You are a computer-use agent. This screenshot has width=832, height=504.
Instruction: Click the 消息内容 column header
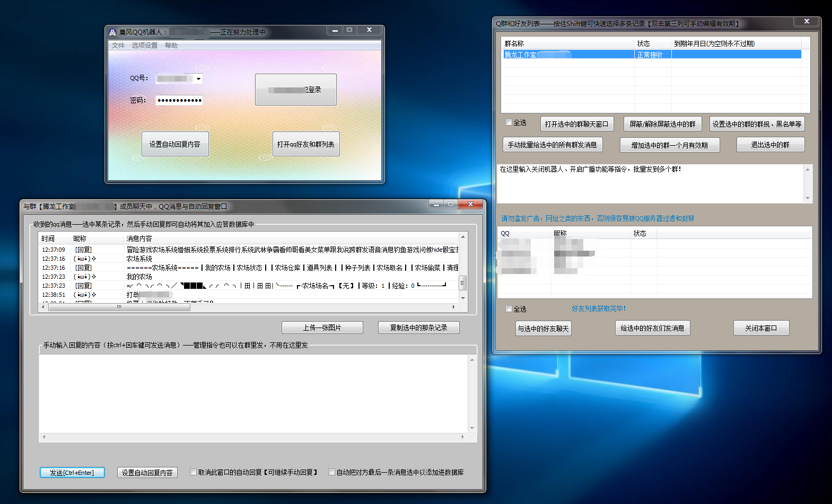pos(291,238)
